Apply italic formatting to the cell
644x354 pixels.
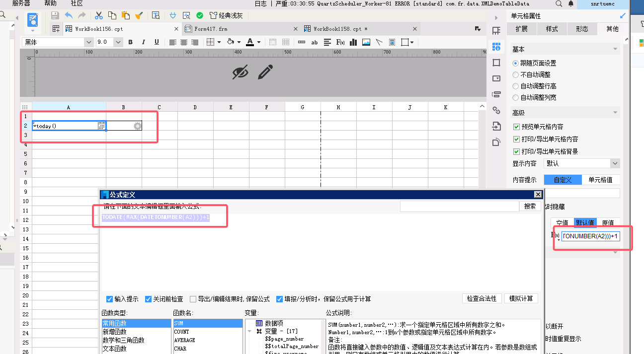(144, 42)
